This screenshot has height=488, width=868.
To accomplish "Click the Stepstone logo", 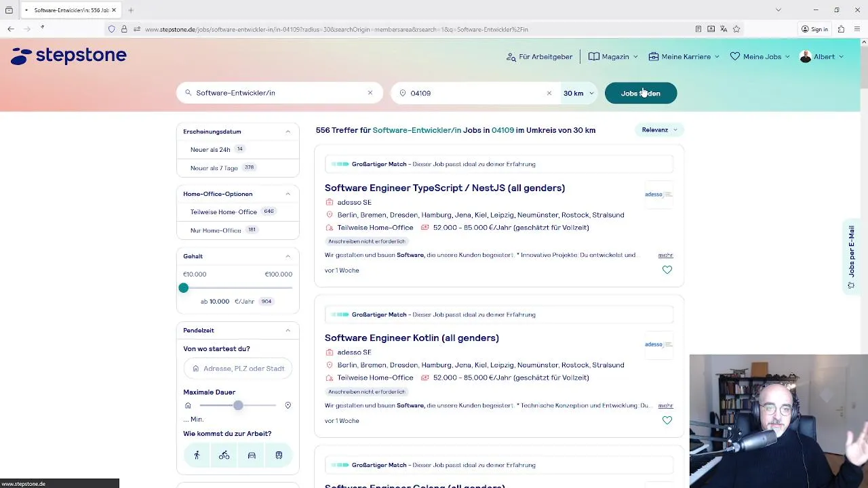I will coord(68,56).
